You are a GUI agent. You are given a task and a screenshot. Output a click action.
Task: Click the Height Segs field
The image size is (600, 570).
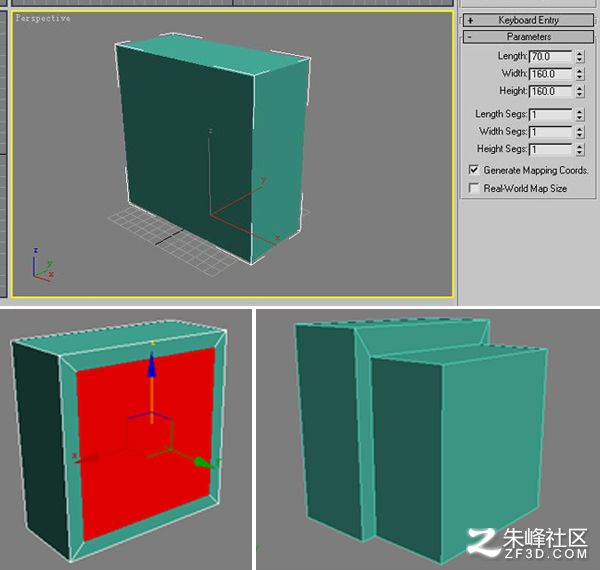click(551, 149)
